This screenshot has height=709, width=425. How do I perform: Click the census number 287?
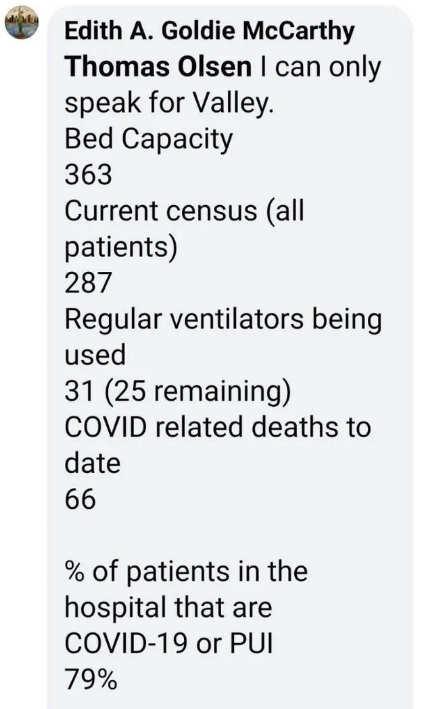(88, 283)
